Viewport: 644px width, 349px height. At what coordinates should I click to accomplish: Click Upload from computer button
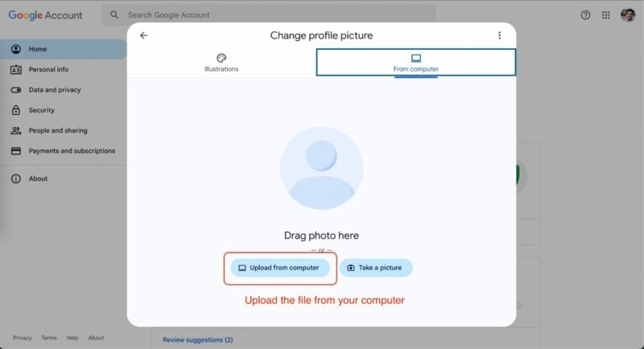pyautogui.click(x=279, y=268)
